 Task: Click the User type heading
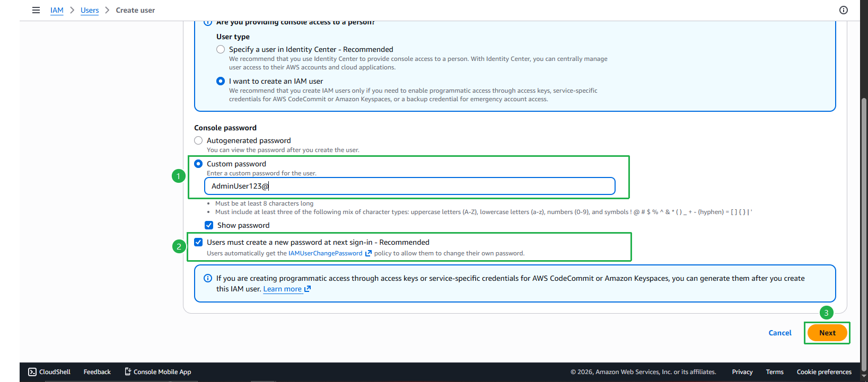click(233, 37)
